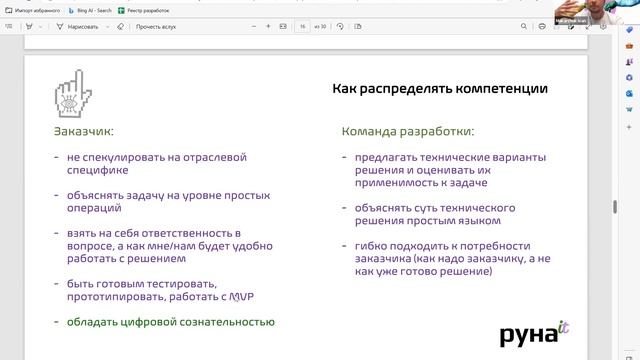Click text 'предлагать технические варианты решения'
640x360 pixels.
pyautogui.click(x=450, y=164)
